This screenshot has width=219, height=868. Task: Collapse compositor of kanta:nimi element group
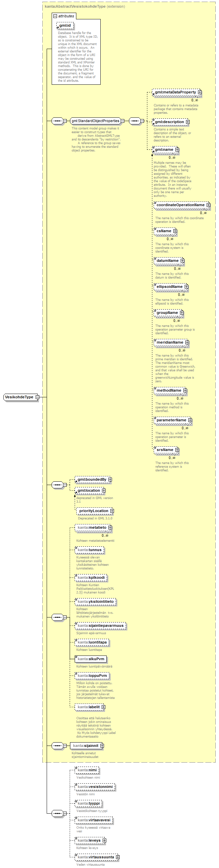point(65,813)
